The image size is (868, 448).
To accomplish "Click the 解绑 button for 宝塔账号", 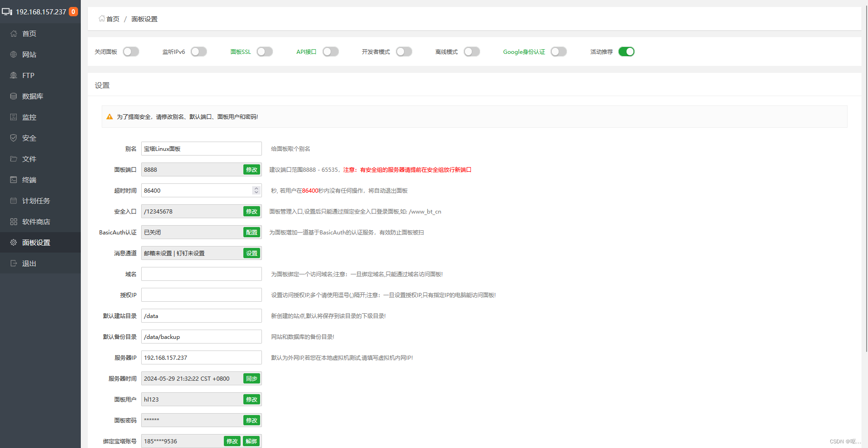I will (x=251, y=441).
